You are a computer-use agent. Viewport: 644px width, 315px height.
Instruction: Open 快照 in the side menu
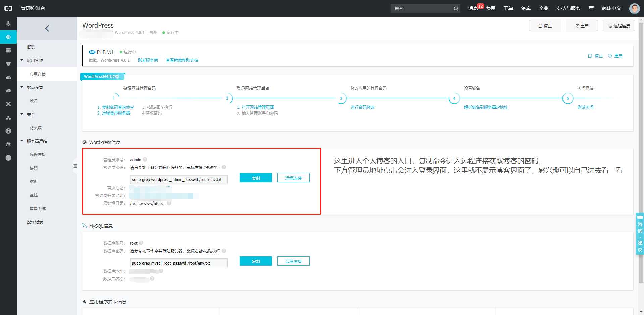pos(47,168)
